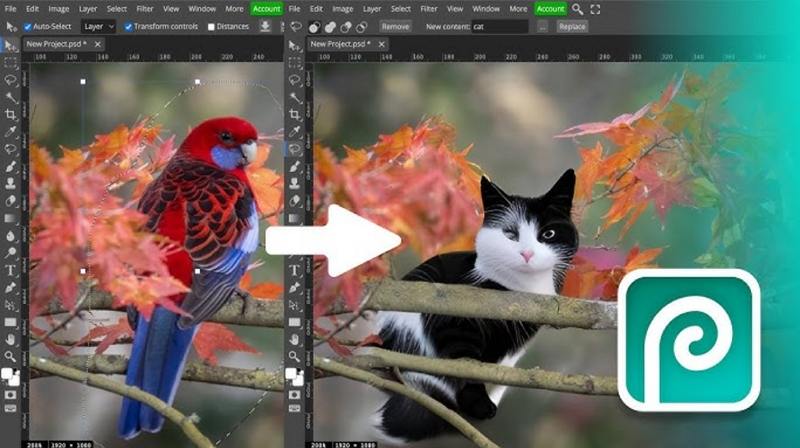This screenshot has height=448, width=800.
Task: Toggle fullscreen using the expand icon
Action: (x=596, y=8)
